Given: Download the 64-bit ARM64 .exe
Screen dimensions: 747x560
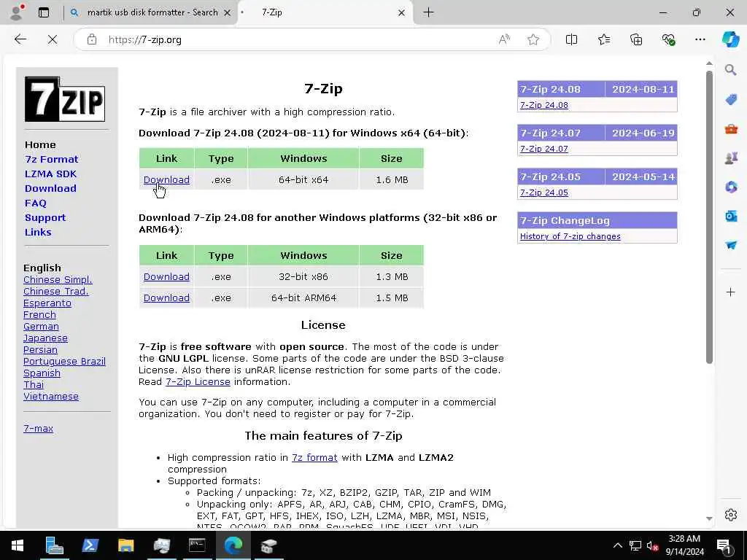Looking at the screenshot, I should pyautogui.click(x=166, y=297).
